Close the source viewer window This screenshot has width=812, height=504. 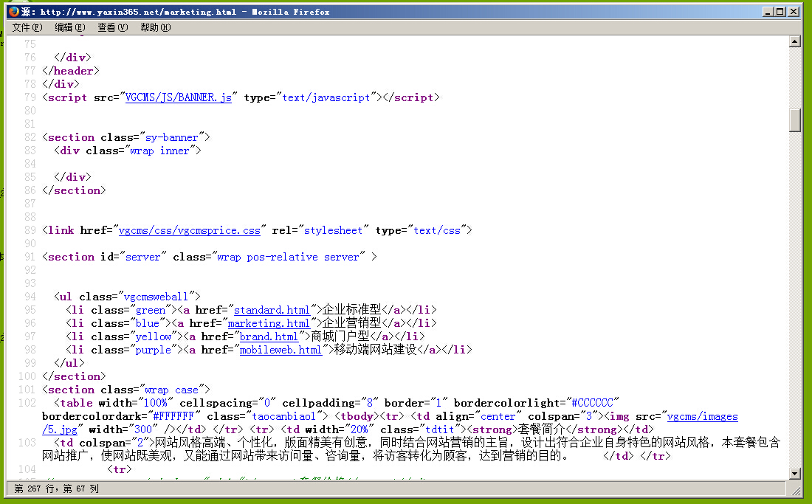[794, 12]
